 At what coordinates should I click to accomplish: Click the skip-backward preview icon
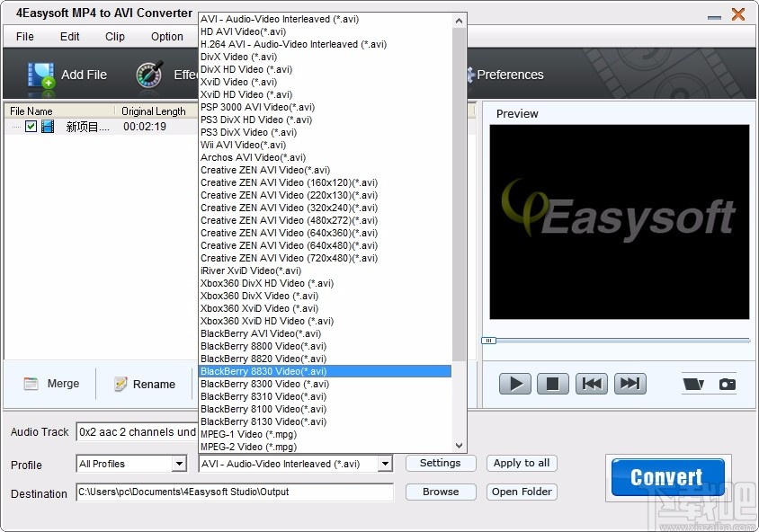point(591,383)
